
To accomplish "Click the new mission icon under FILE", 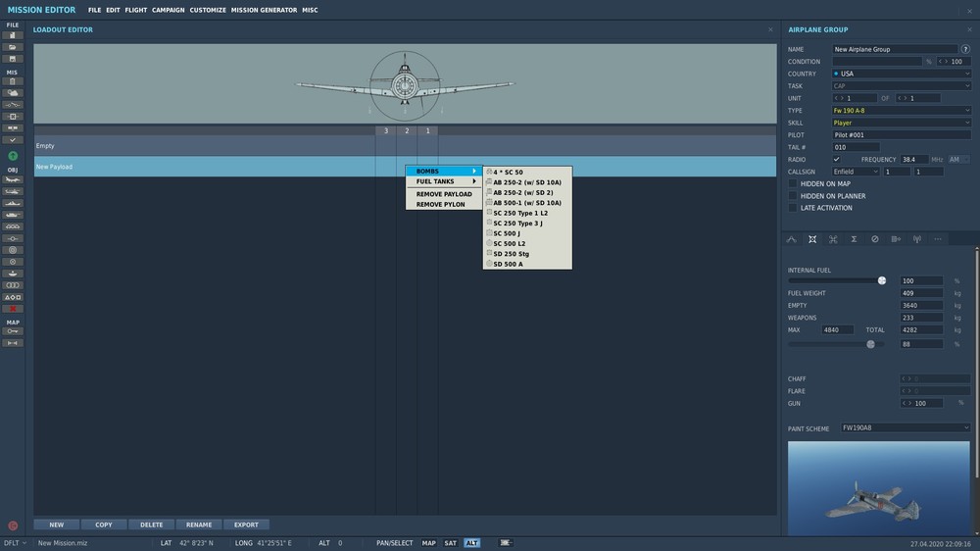I will coord(13,35).
